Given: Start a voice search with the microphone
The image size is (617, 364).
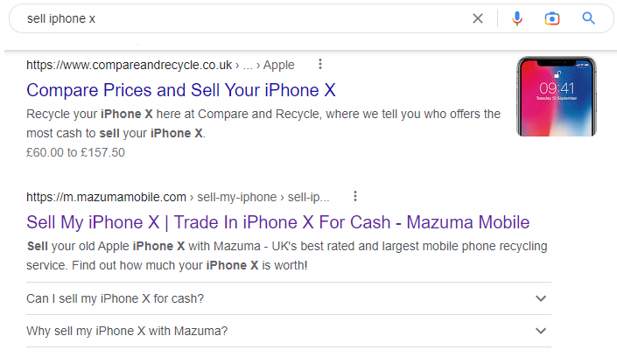Looking at the screenshot, I should pos(517,18).
